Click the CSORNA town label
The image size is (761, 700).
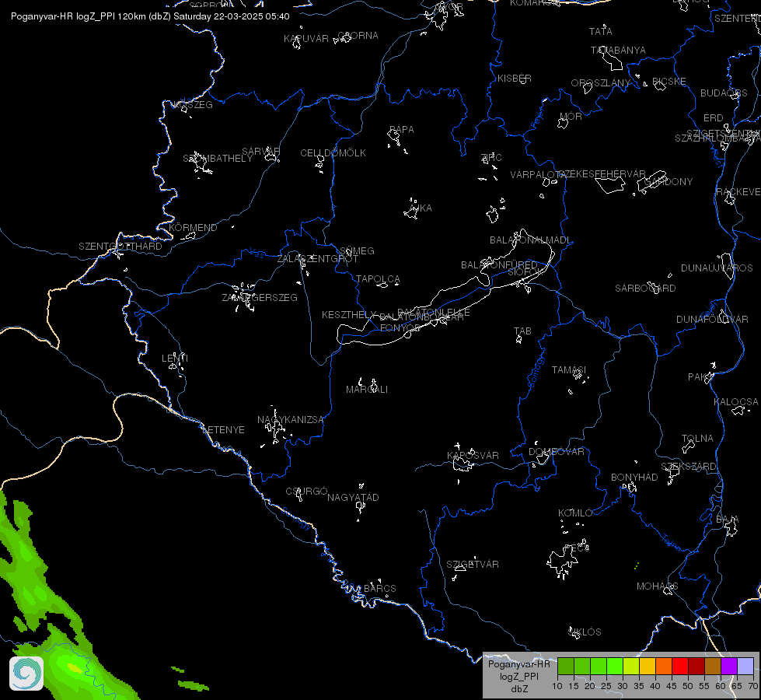[x=358, y=36]
